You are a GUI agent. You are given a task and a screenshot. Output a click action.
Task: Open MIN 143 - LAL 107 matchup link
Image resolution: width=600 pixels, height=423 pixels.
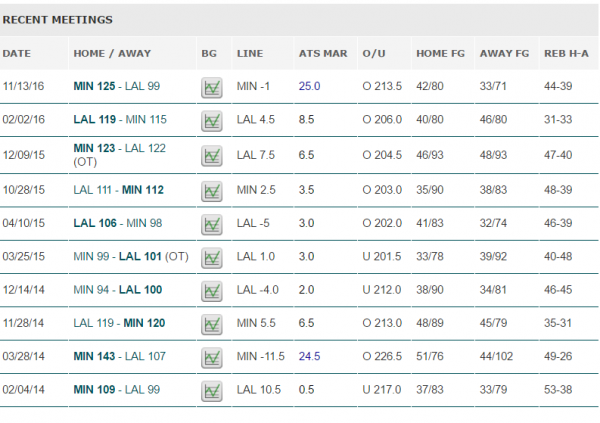[119, 356]
